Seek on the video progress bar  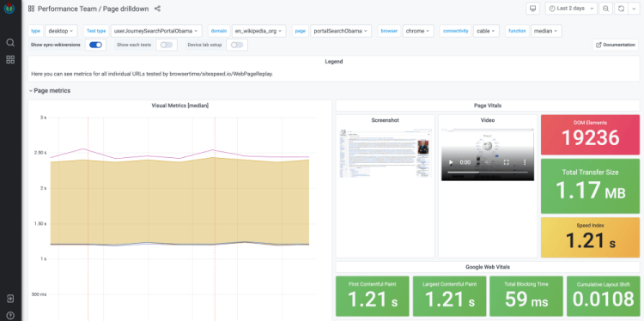(488, 173)
